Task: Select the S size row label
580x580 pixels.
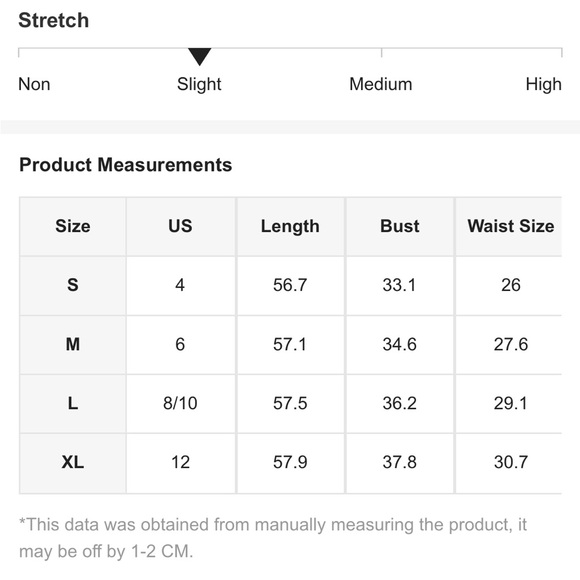Action: click(x=72, y=285)
